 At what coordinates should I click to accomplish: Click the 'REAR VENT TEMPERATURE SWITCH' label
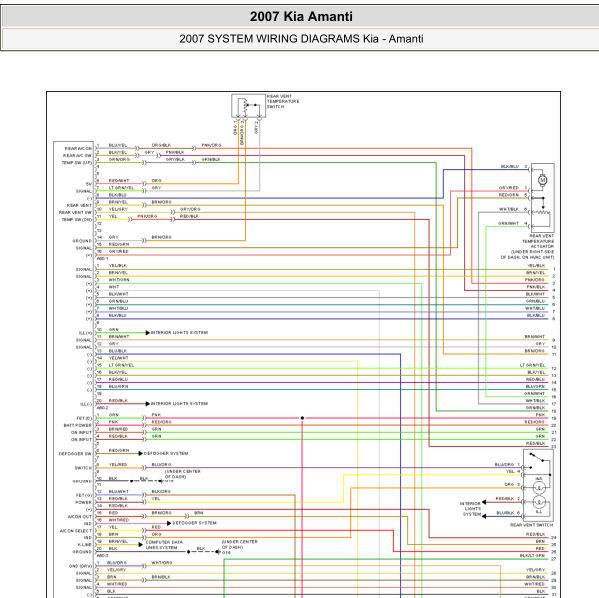(283, 101)
